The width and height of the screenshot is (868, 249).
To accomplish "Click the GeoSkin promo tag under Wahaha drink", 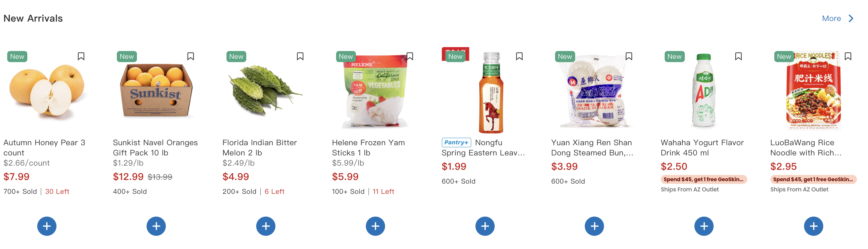I will tap(704, 179).
